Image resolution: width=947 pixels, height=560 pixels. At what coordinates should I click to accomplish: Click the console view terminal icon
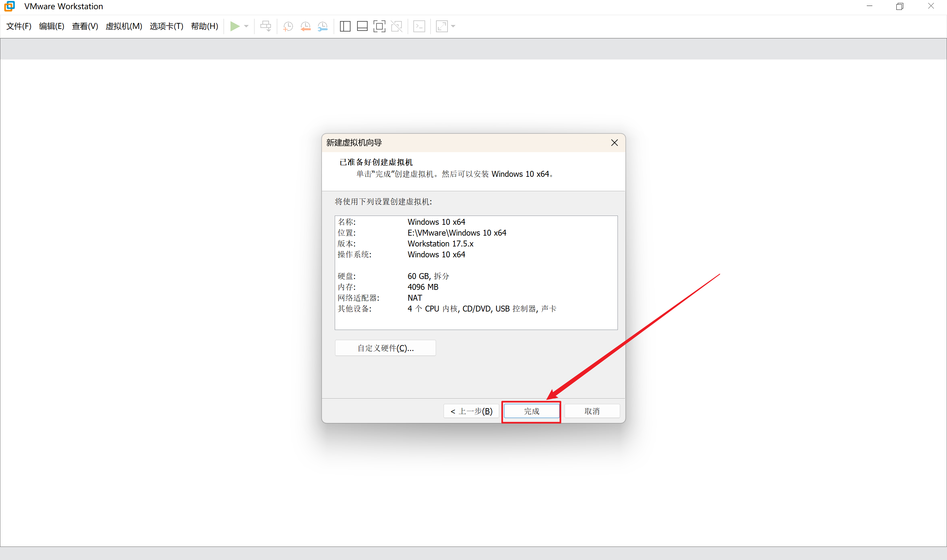coord(419,26)
